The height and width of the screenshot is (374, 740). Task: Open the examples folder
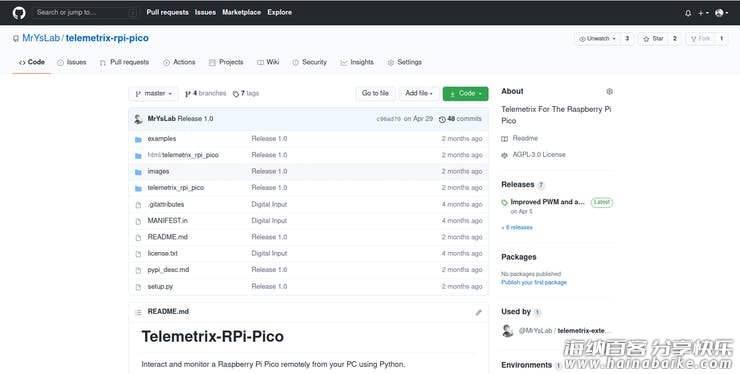[x=162, y=139]
